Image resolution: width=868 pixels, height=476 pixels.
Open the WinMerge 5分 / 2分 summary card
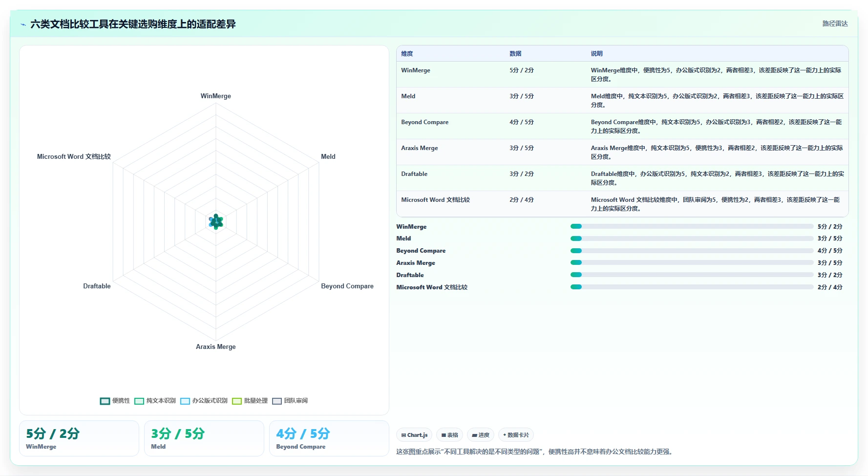pyautogui.click(x=79, y=438)
